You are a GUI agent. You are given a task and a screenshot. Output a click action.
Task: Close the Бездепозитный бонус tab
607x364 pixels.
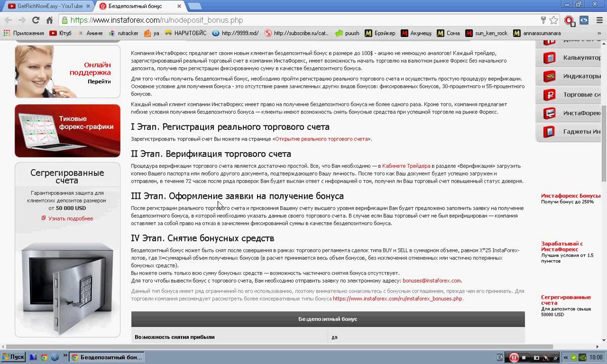pyautogui.click(x=179, y=6)
